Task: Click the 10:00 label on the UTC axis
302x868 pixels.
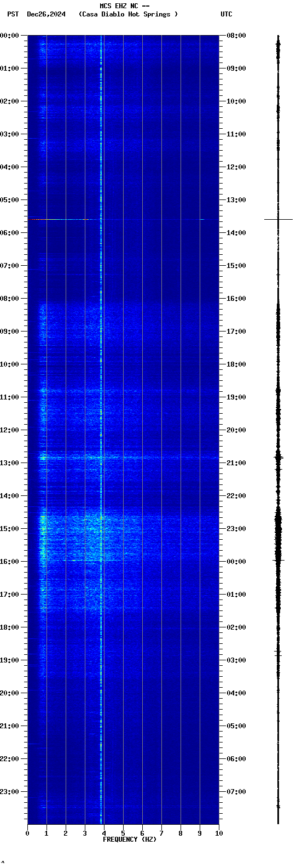Action: tap(236, 101)
